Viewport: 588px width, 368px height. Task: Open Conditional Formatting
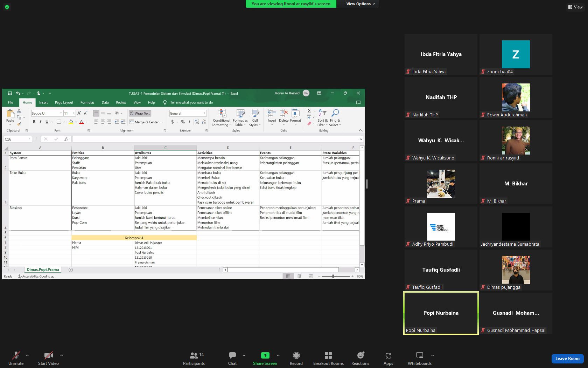222,118
